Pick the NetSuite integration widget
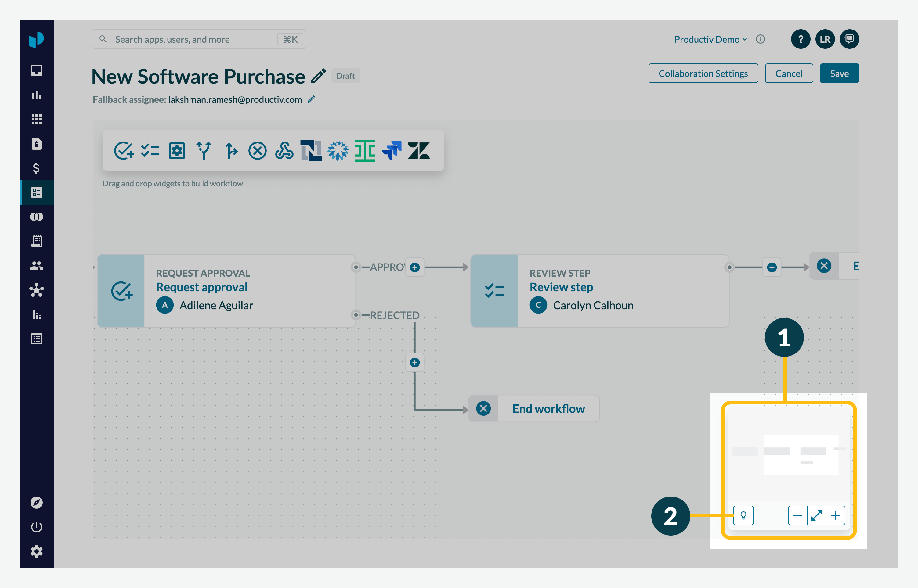This screenshot has width=918, height=588. click(311, 150)
